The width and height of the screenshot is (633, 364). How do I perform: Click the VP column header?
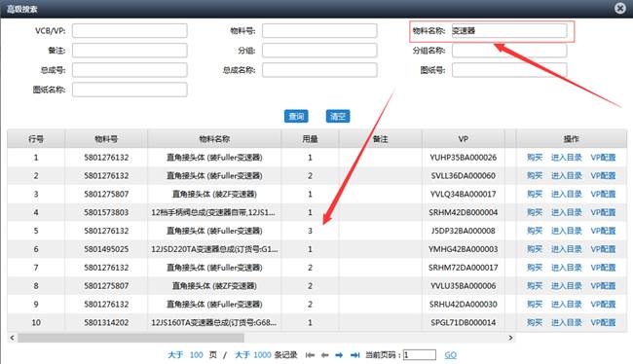coord(463,139)
